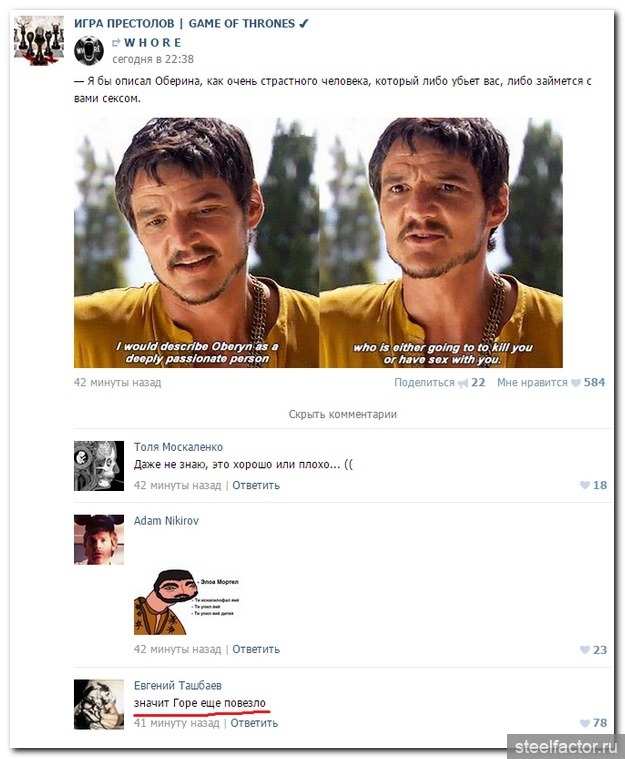The image size is (625, 759).
Task: Click the post text starting Я бы описал Оберина
Action: (x=333, y=90)
